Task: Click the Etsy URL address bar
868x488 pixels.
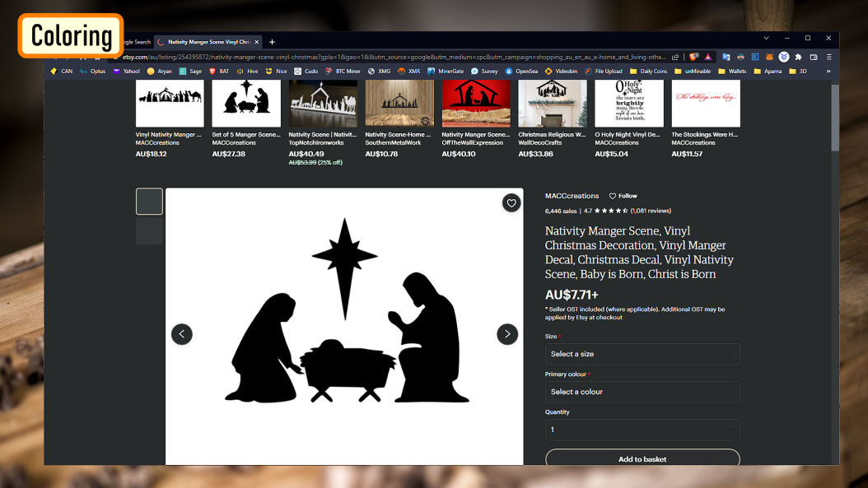Action: [394, 57]
